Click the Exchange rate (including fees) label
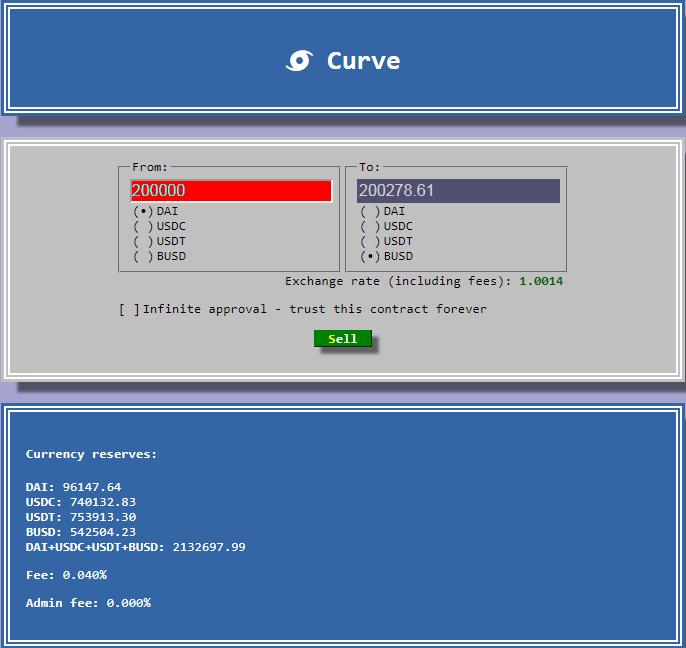 (398, 281)
